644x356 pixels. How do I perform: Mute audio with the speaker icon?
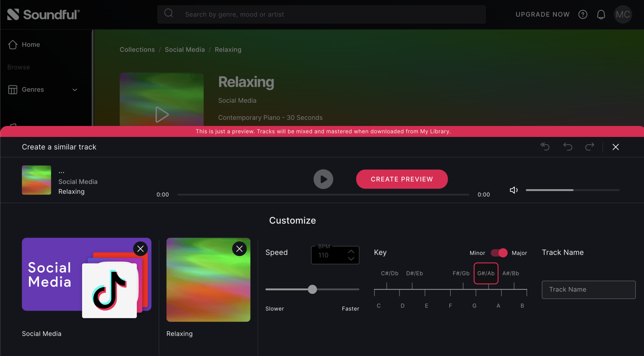pyautogui.click(x=513, y=190)
